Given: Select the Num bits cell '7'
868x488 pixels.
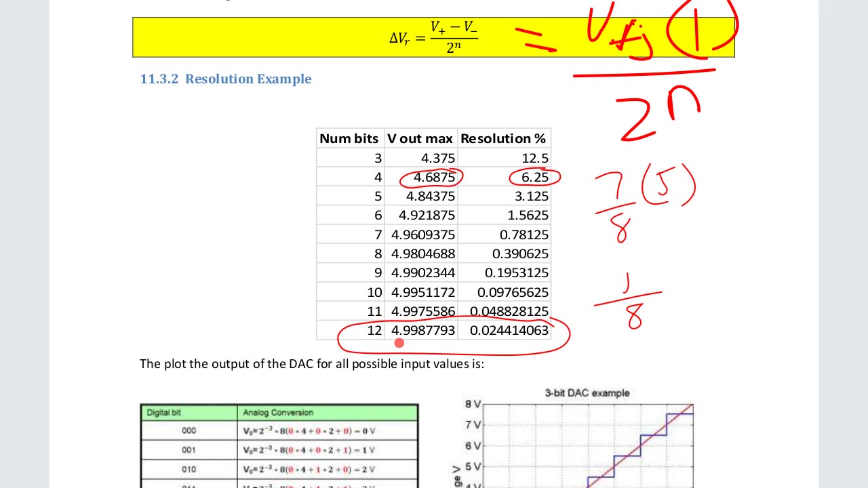Looking at the screenshot, I should tap(378, 235).
